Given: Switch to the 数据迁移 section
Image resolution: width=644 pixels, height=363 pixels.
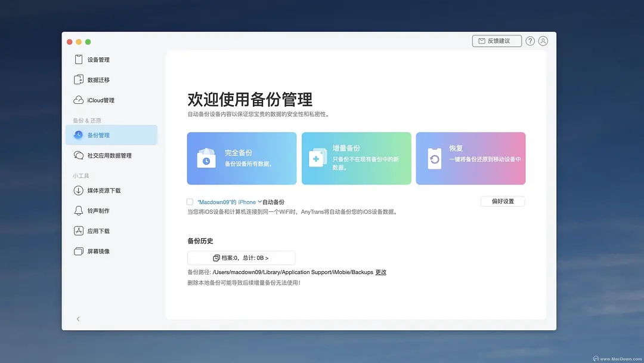Looking at the screenshot, I should point(95,79).
